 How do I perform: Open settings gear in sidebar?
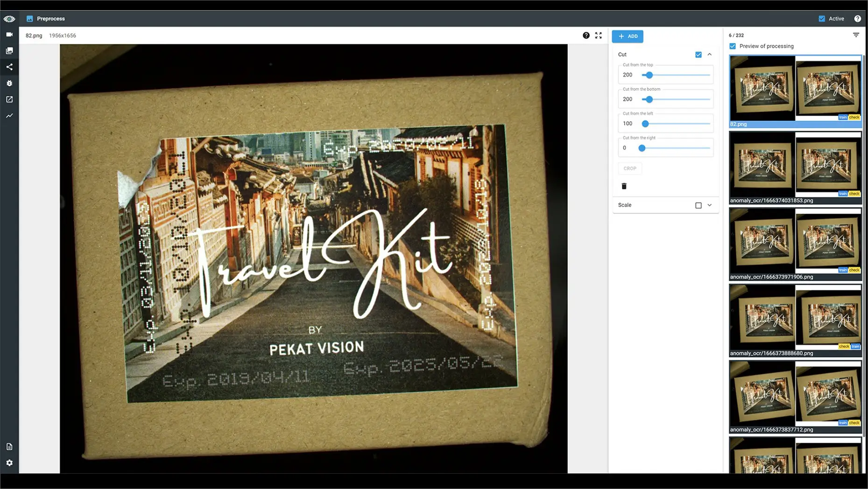9,463
